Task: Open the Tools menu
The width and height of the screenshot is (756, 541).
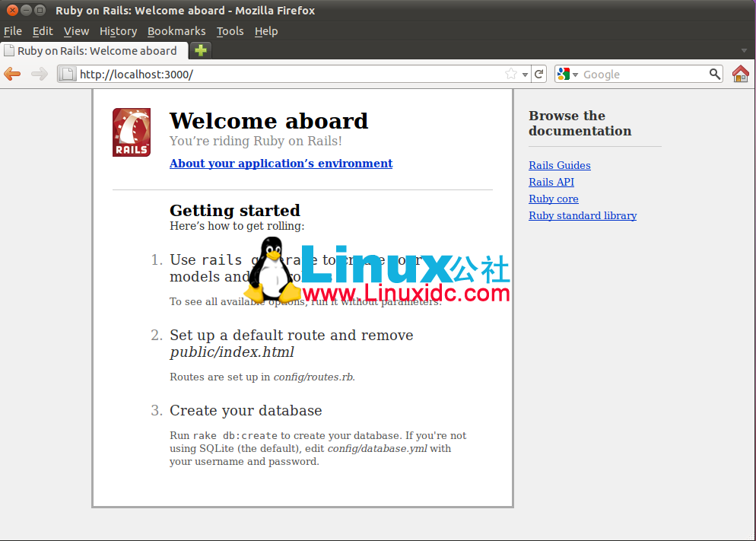Action: (x=230, y=31)
